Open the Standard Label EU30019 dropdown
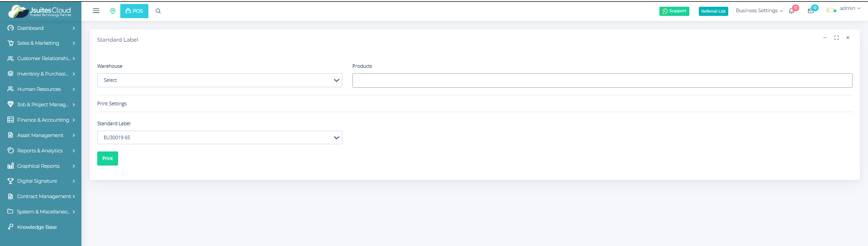Screen dimensions: 868x246 pyautogui.click(x=219, y=137)
